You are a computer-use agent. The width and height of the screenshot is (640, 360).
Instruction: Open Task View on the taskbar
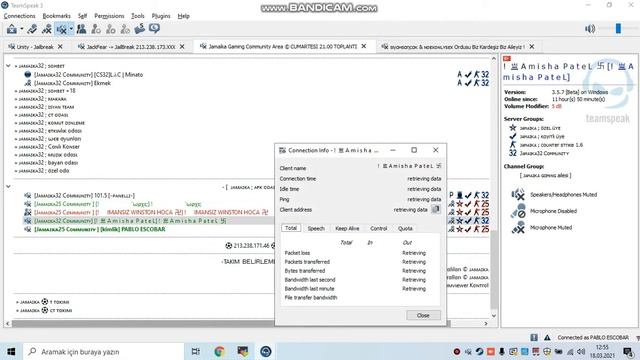196,351
